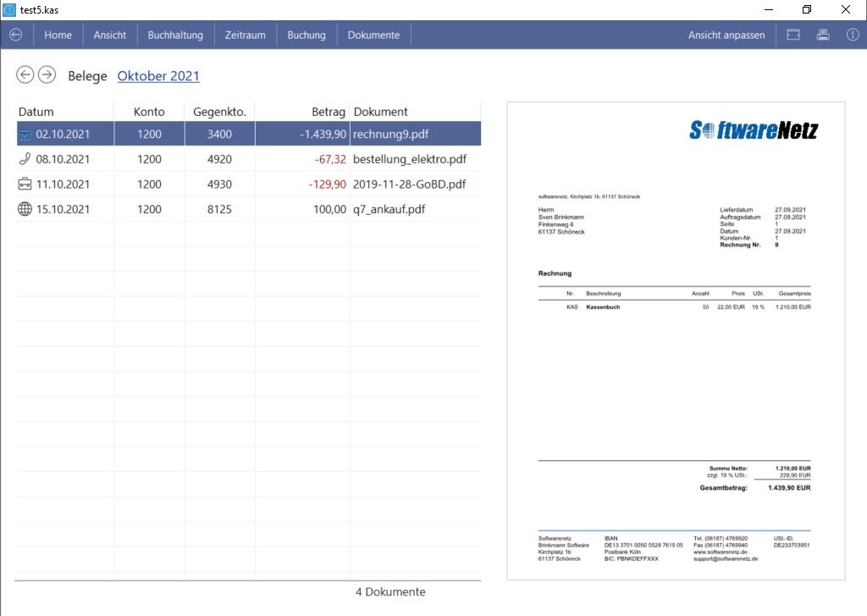
Task: Select the bestellung_elektro.pdf document
Action: [410, 159]
